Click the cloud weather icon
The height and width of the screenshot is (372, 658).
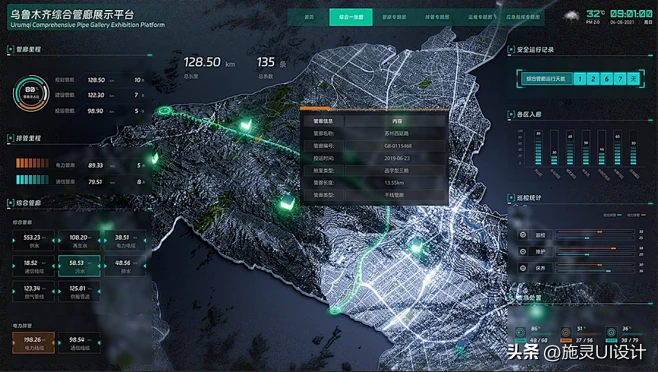[571, 16]
